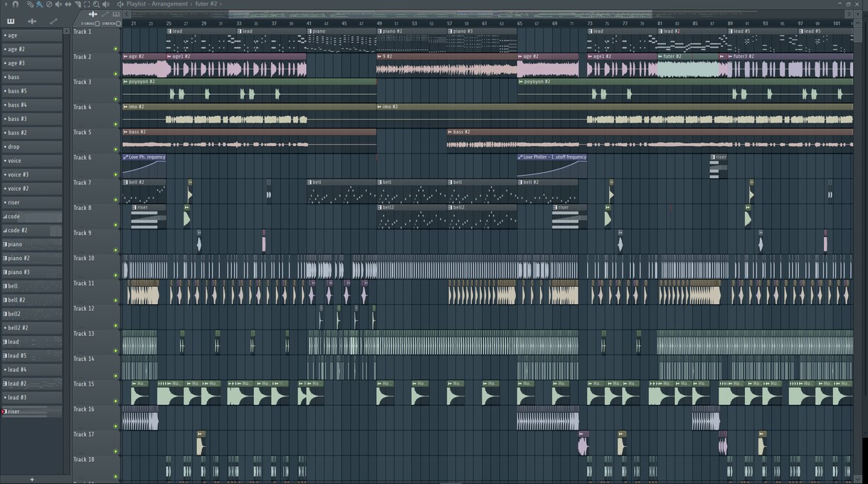Click dot button beside scrollbar right arrow
Image resolution: width=868 pixels, height=484 pixels.
(857, 14)
